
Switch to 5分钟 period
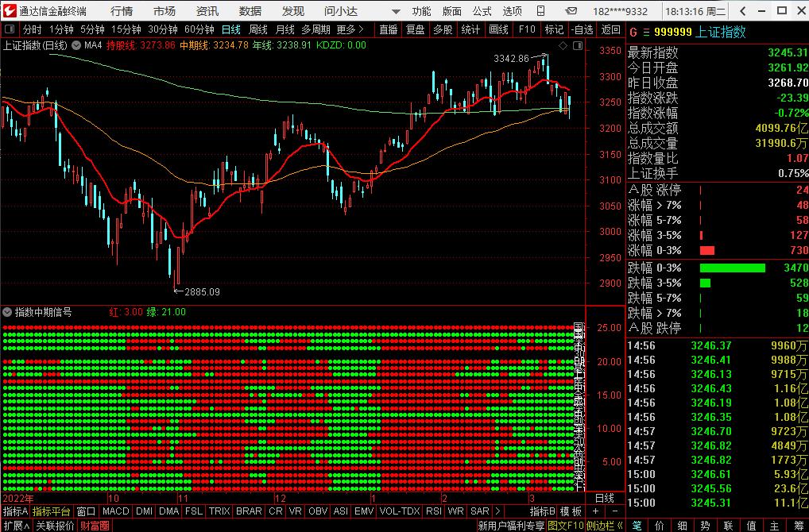click(x=92, y=30)
